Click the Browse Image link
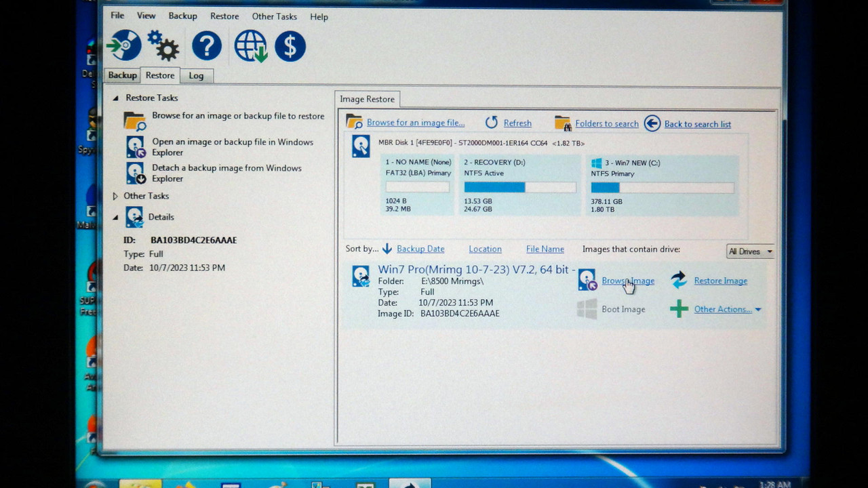The height and width of the screenshot is (488, 868). click(x=628, y=281)
